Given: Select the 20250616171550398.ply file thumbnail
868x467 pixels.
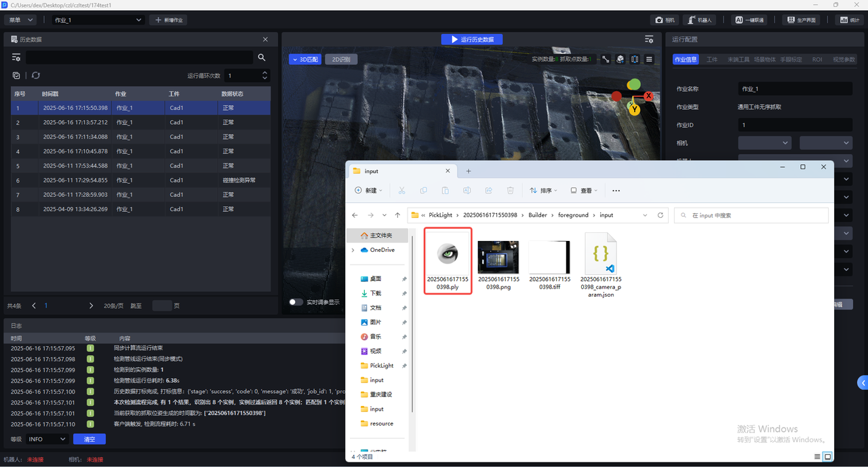Looking at the screenshot, I should pyautogui.click(x=448, y=261).
